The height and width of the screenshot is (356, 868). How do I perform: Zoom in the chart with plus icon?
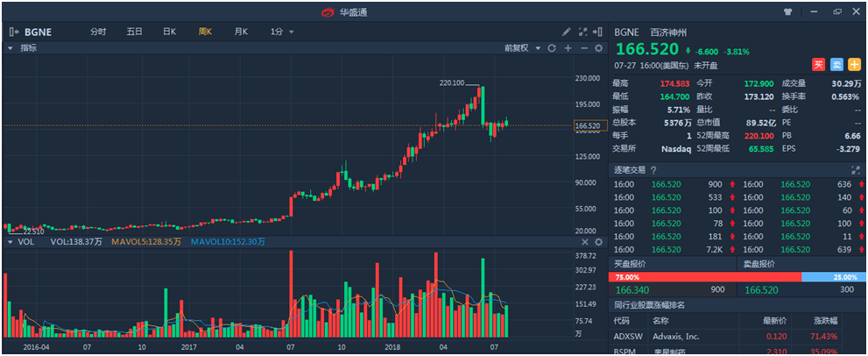568,48
